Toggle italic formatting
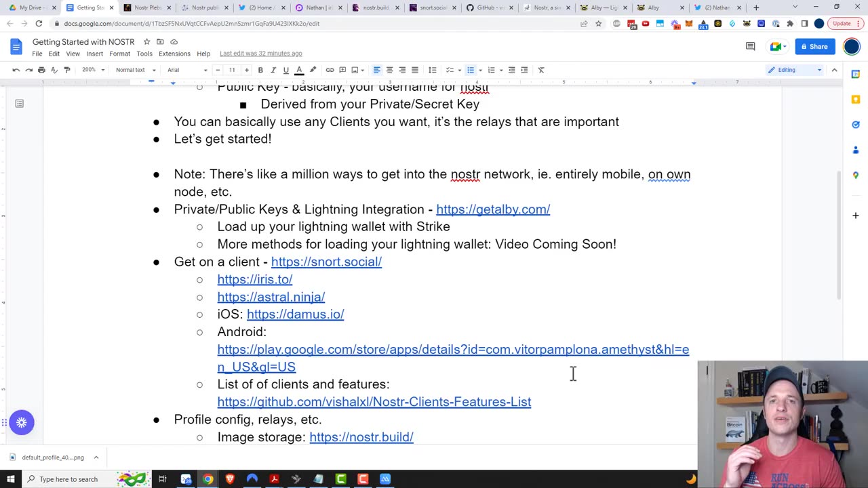 pyautogui.click(x=273, y=70)
